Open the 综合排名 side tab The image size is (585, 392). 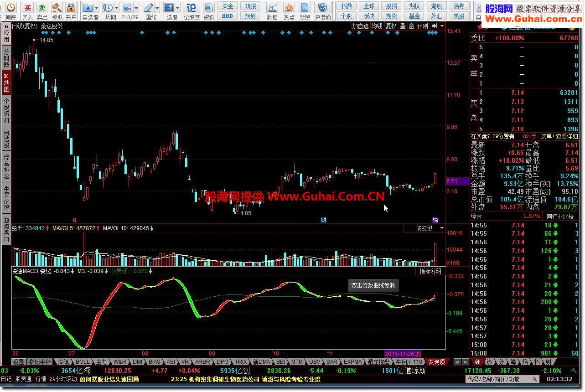pos(6,167)
